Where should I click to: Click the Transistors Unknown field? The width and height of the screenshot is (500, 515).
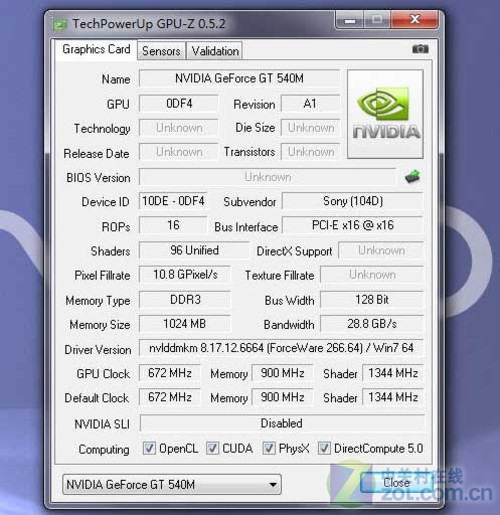[x=310, y=152]
